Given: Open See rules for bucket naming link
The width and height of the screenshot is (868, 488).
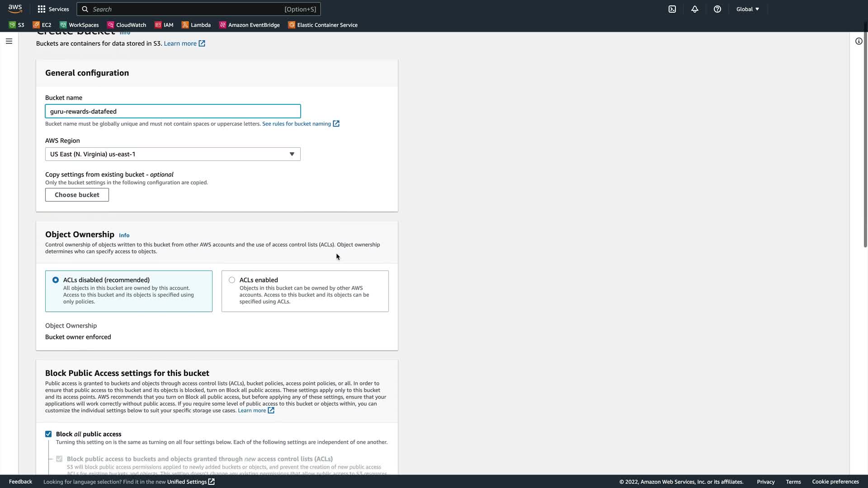Looking at the screenshot, I should (297, 124).
